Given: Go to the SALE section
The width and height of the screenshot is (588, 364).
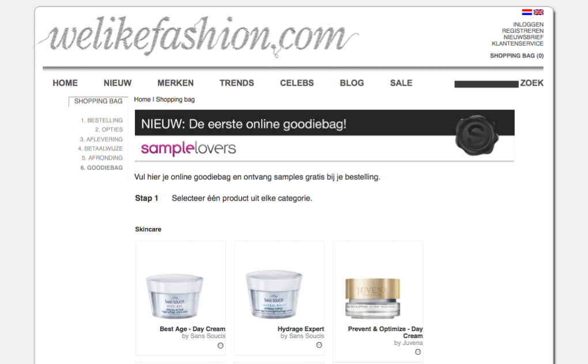Looking at the screenshot, I should [401, 83].
